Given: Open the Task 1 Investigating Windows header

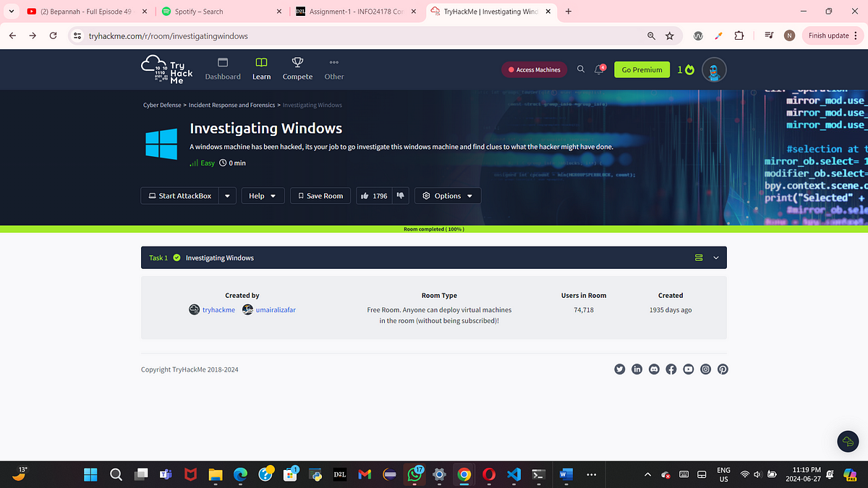Looking at the screenshot, I should point(434,257).
